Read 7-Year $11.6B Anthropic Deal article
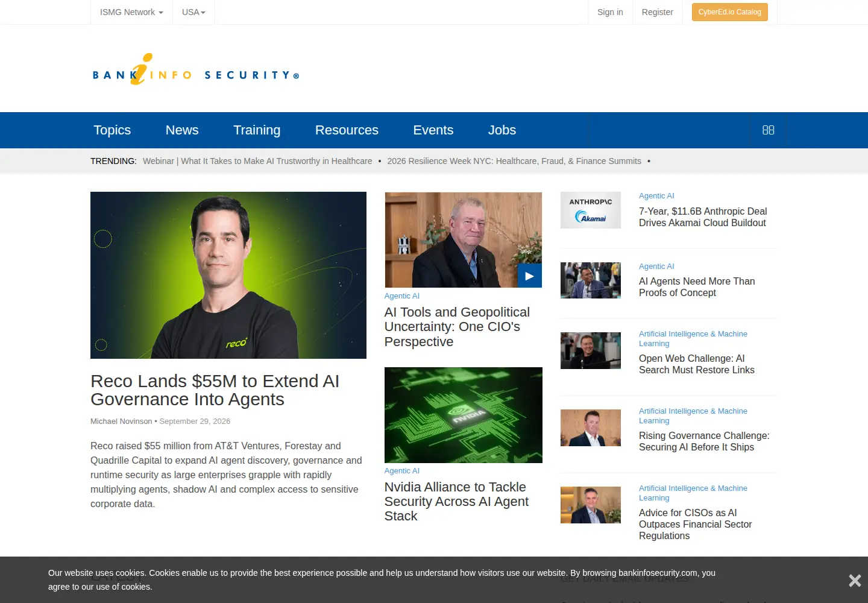Screen dimensions: 868x603 [x=703, y=217]
